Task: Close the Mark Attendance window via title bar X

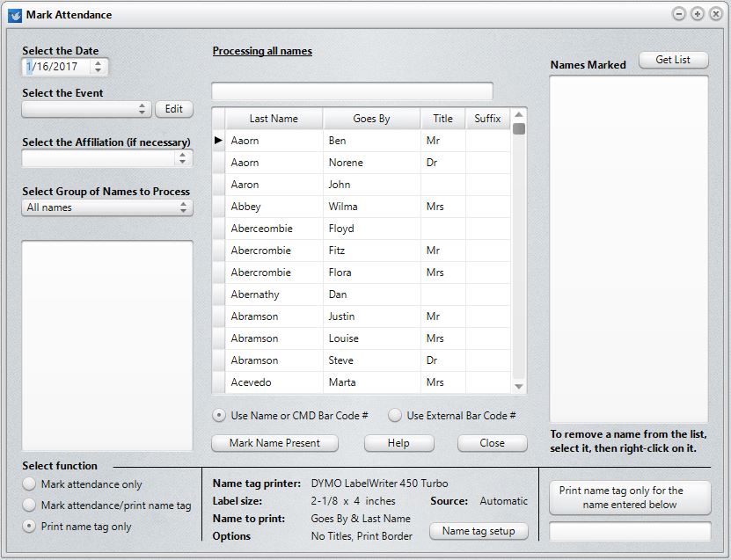Action: (716, 14)
